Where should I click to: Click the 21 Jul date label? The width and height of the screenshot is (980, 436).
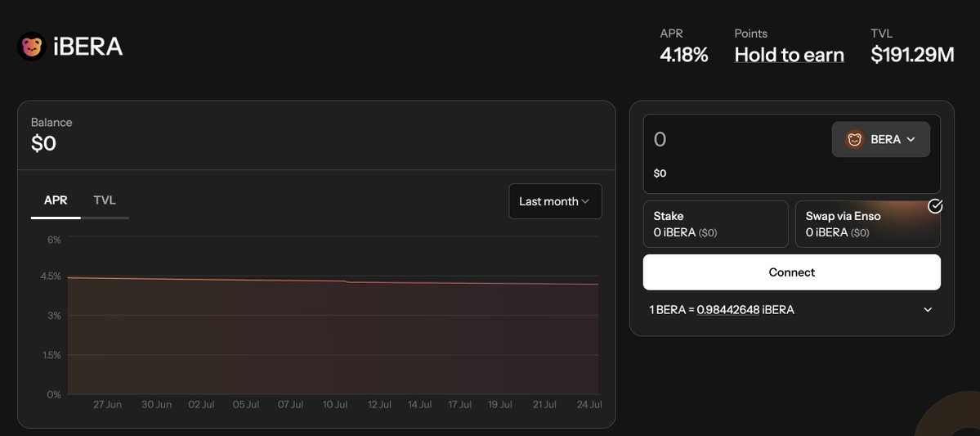(544, 405)
